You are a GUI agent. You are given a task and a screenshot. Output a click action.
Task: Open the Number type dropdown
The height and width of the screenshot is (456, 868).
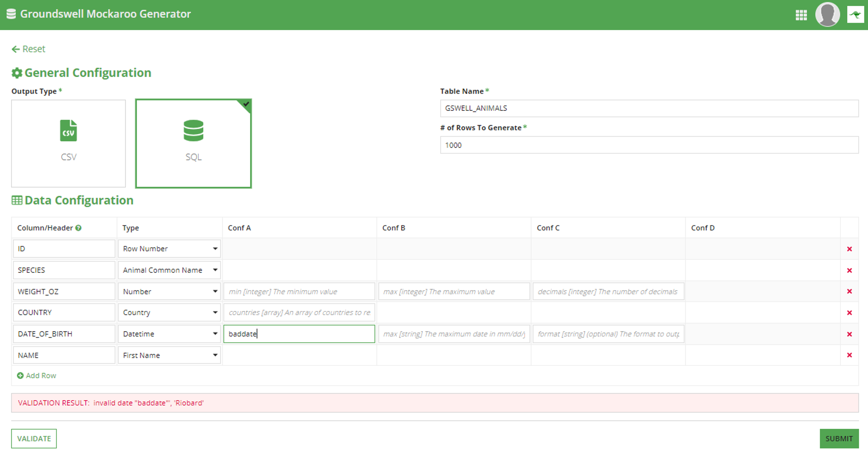pos(169,291)
